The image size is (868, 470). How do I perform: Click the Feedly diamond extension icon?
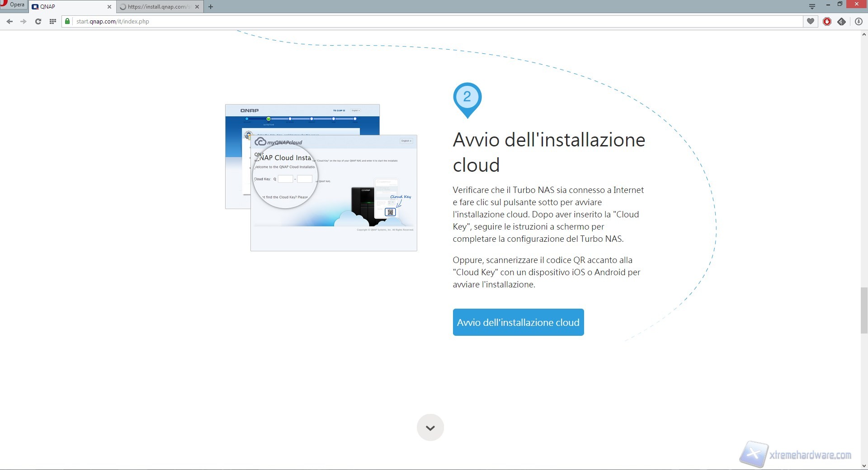(x=841, y=21)
